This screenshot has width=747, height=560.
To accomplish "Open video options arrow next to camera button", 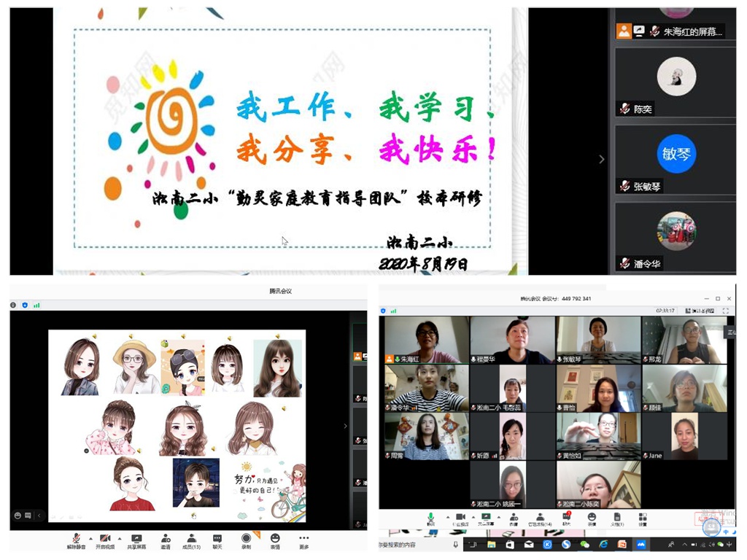I will 120,539.
